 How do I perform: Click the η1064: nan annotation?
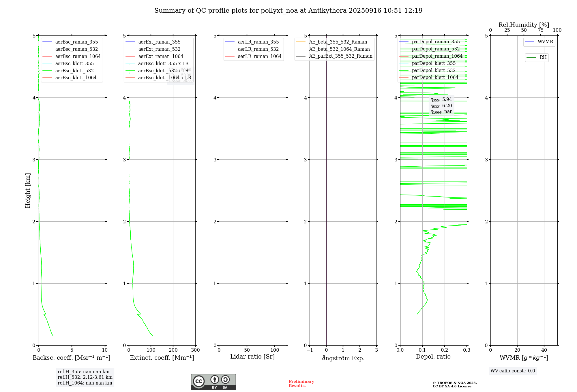[x=441, y=112]
